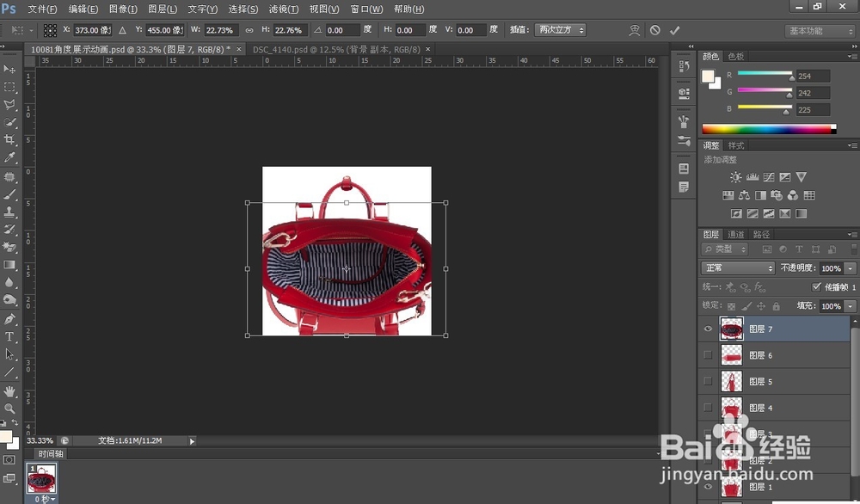Open the 时间轴 timeline panel tab
The width and height of the screenshot is (860, 504).
(51, 453)
